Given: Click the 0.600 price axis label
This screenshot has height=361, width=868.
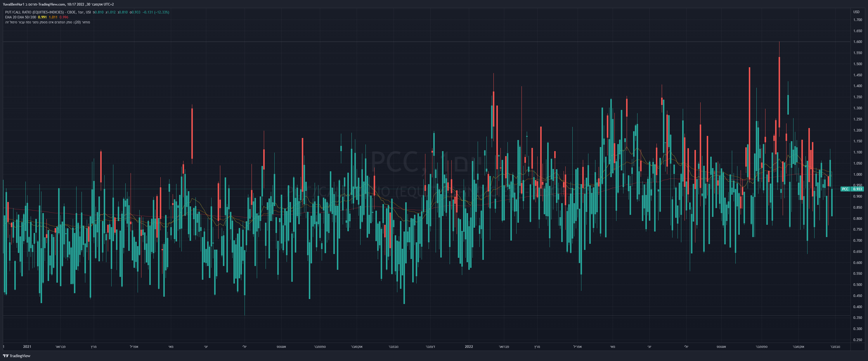Looking at the screenshot, I should [857, 262].
